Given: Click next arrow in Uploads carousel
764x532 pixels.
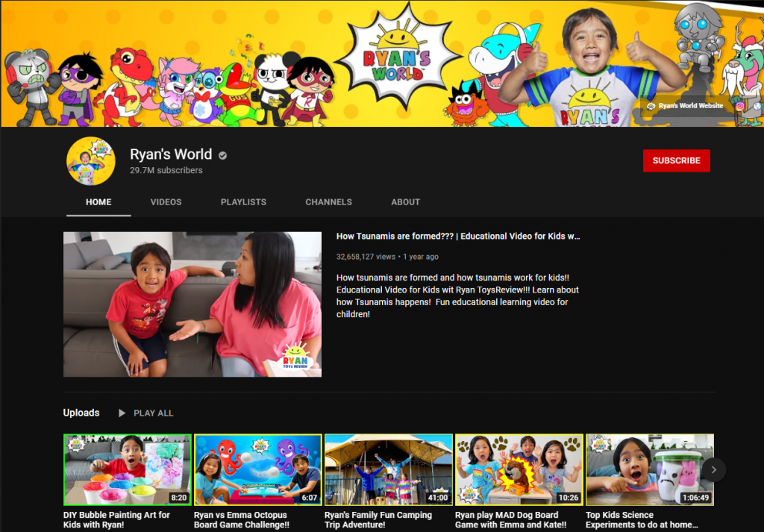Looking at the screenshot, I should click(714, 469).
